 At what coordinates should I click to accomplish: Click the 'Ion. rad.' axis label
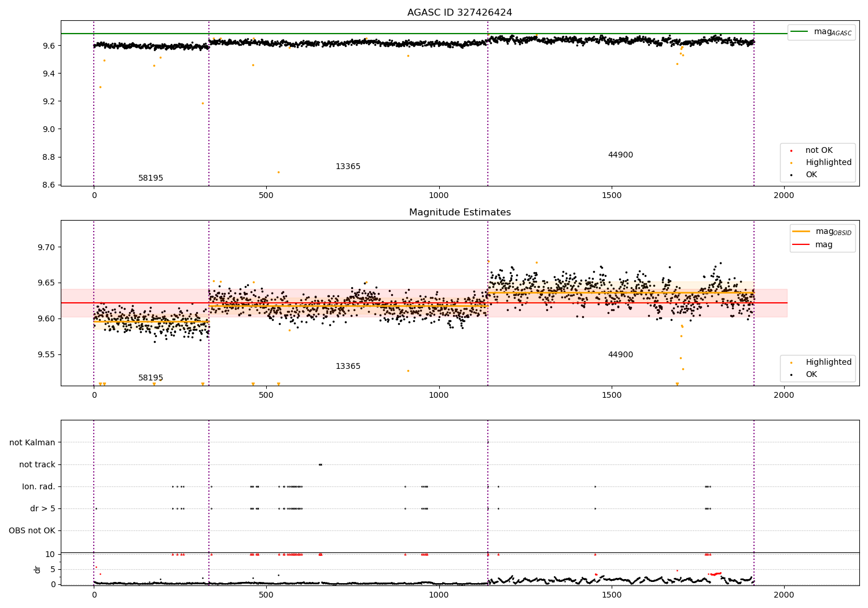(x=39, y=487)
